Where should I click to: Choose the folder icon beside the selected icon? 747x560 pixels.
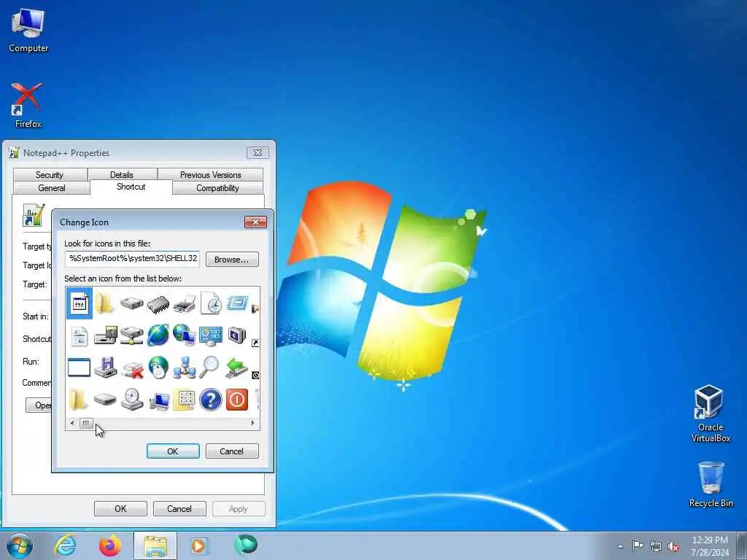coord(105,303)
